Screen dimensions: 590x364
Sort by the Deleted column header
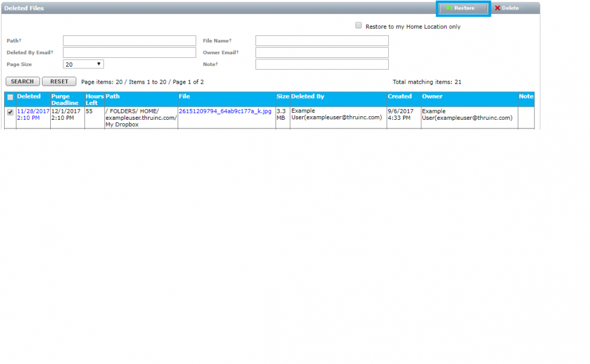click(29, 96)
